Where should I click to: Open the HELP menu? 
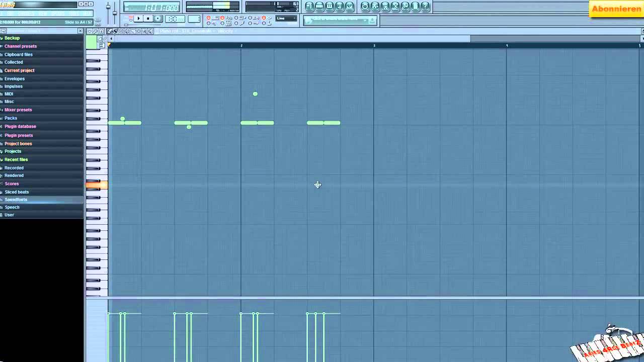click(x=87, y=14)
